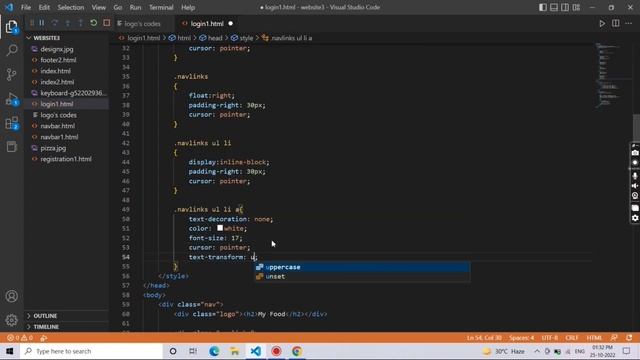Click the notifications bell in status bar
640x360 pixels.
click(629, 338)
